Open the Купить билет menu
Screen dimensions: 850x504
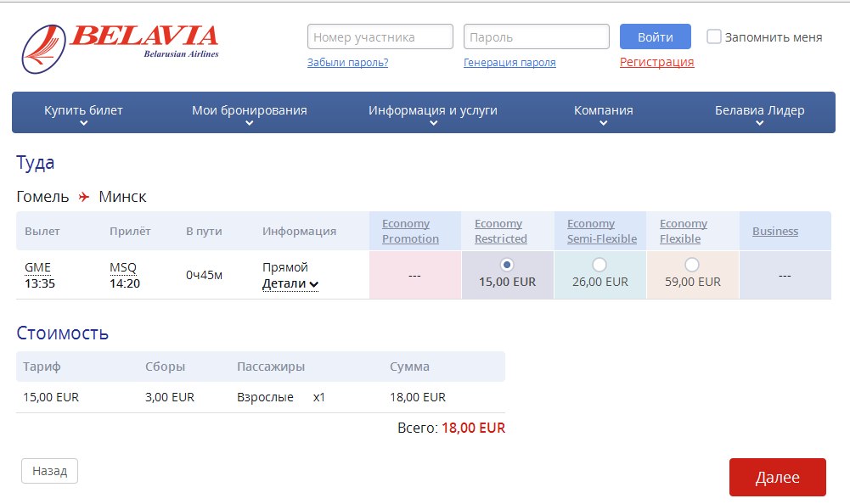pyautogui.click(x=83, y=111)
